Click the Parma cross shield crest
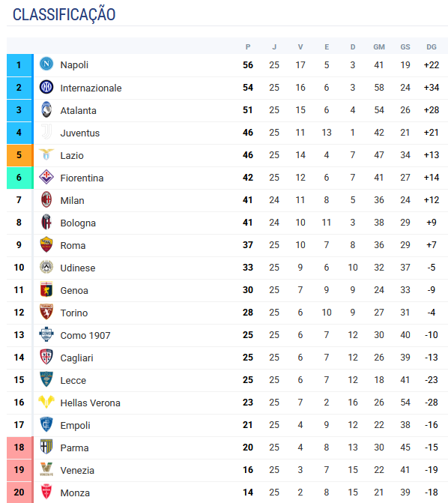Screen dimensions: 448x503 46,447
